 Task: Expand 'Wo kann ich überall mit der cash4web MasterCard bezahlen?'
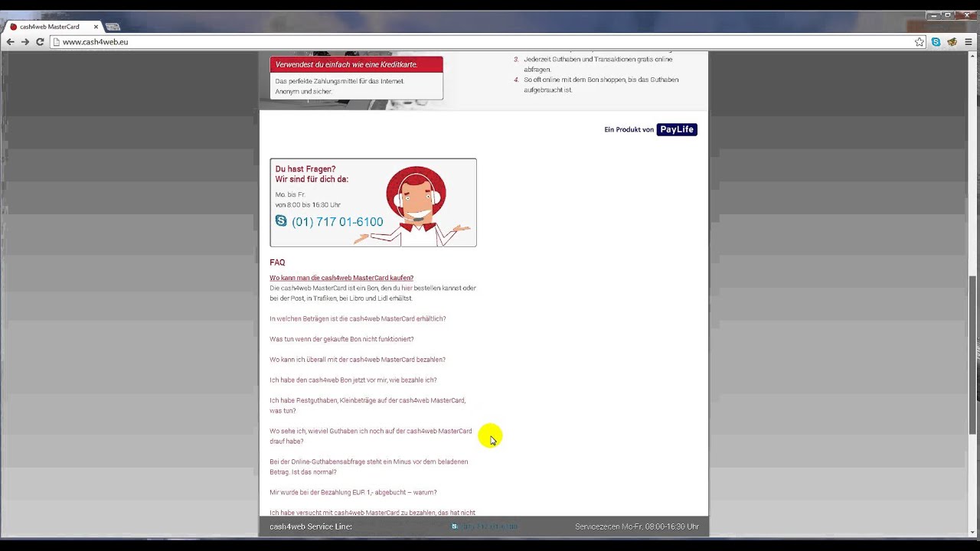tap(358, 360)
